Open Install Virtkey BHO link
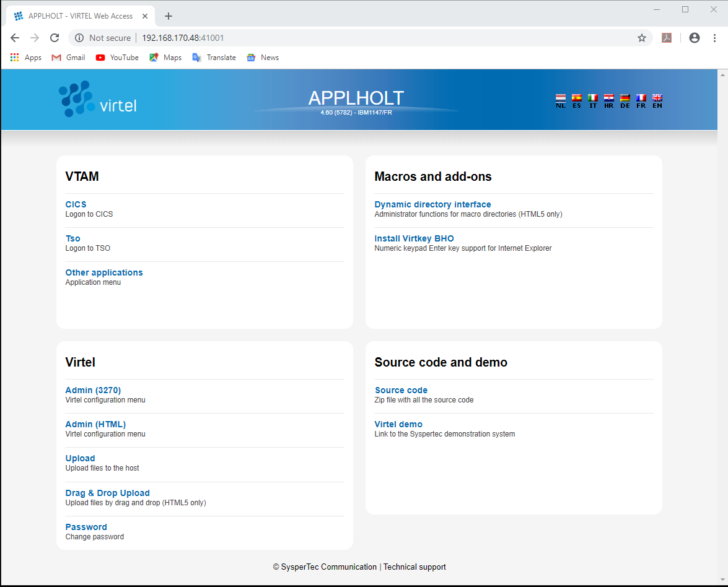728x587 pixels. pyautogui.click(x=414, y=238)
